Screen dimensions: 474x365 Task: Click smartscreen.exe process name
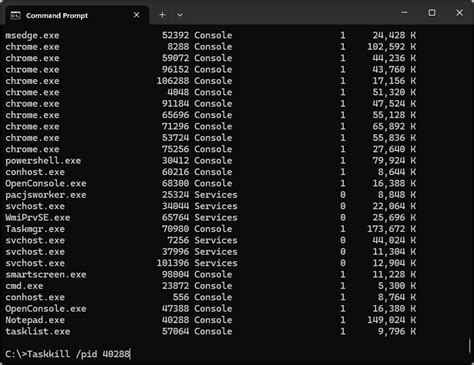click(x=46, y=275)
